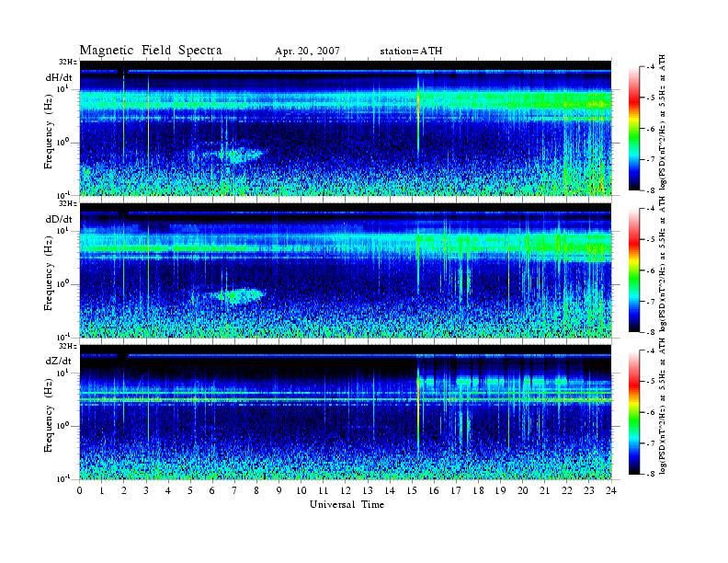Select the dH/dt panel label
This screenshot has width=728, height=563.
tap(59, 77)
